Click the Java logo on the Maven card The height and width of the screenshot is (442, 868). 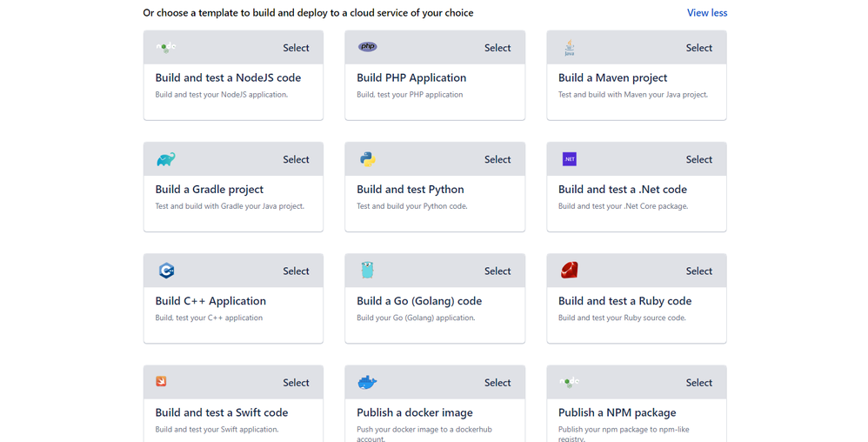click(569, 48)
